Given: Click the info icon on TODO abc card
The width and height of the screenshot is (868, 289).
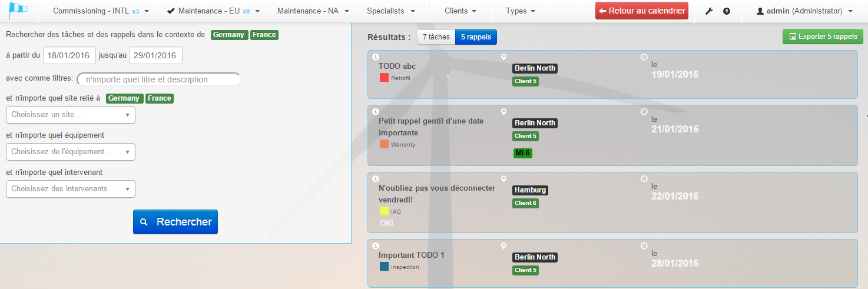Looking at the screenshot, I should point(376,57).
